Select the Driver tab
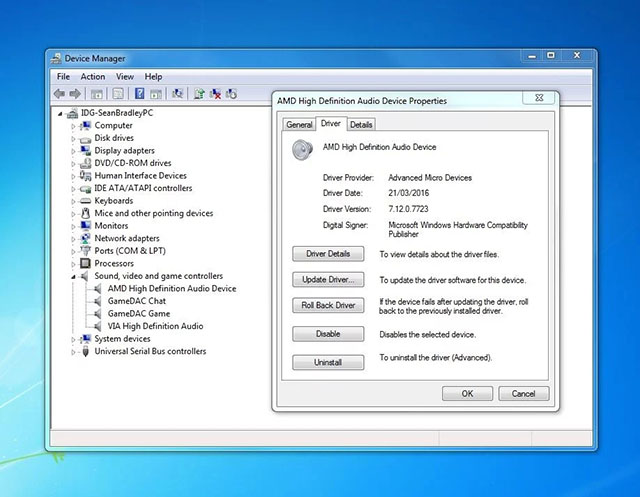The height and width of the screenshot is (497, 640). coord(331,123)
